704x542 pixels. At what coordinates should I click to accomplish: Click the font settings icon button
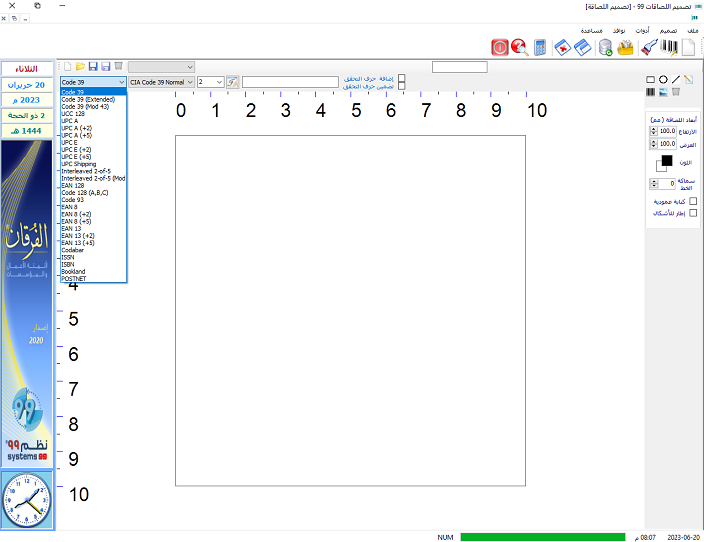click(232, 82)
